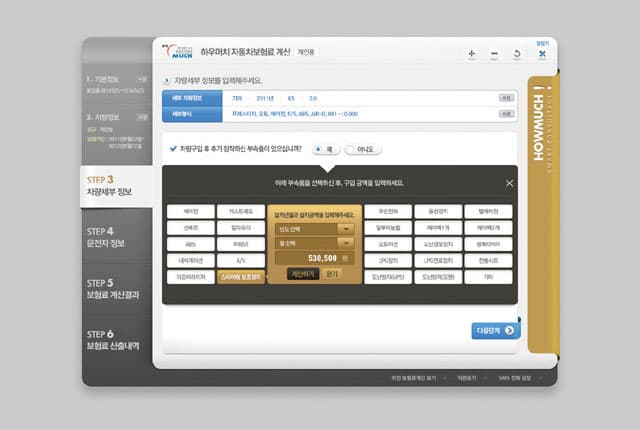Click the first footer link on bottom bar
Viewport: 640px width, 430px height.
click(x=413, y=379)
